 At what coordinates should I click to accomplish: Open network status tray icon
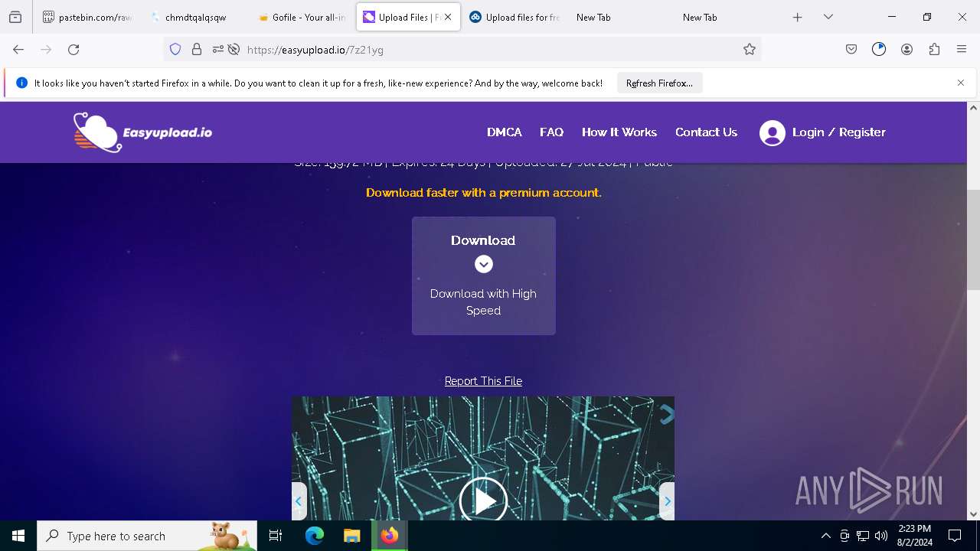863,536
